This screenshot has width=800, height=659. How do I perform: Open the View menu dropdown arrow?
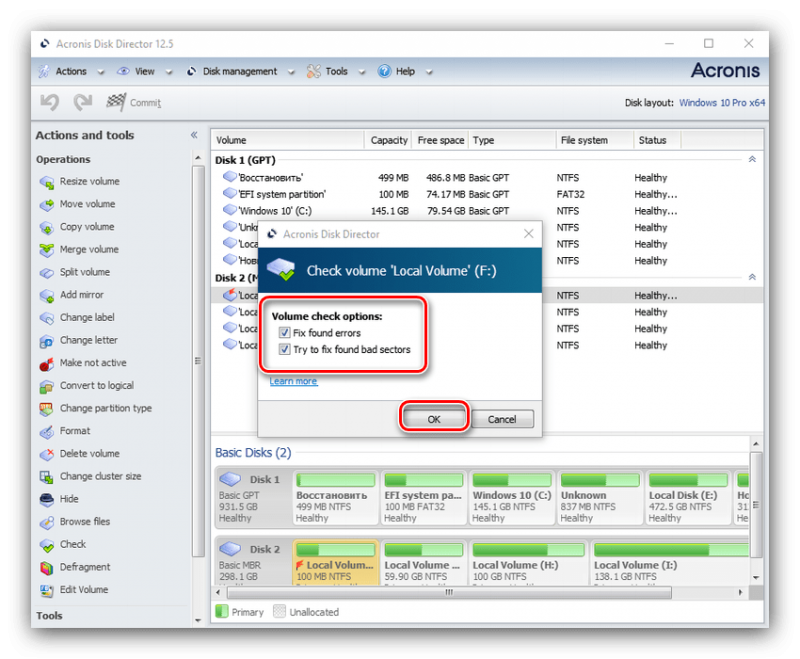pos(169,72)
